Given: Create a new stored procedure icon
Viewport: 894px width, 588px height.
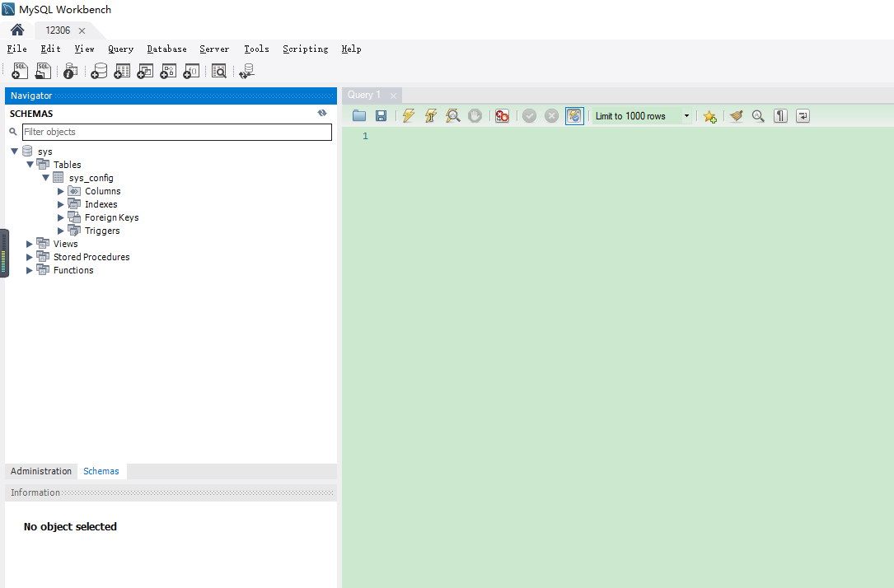Looking at the screenshot, I should pos(168,71).
